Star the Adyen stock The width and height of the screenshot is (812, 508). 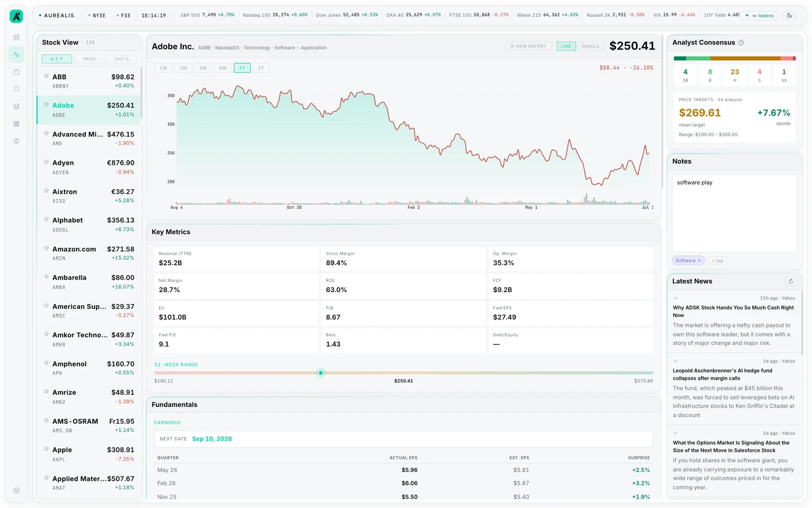[x=46, y=161]
